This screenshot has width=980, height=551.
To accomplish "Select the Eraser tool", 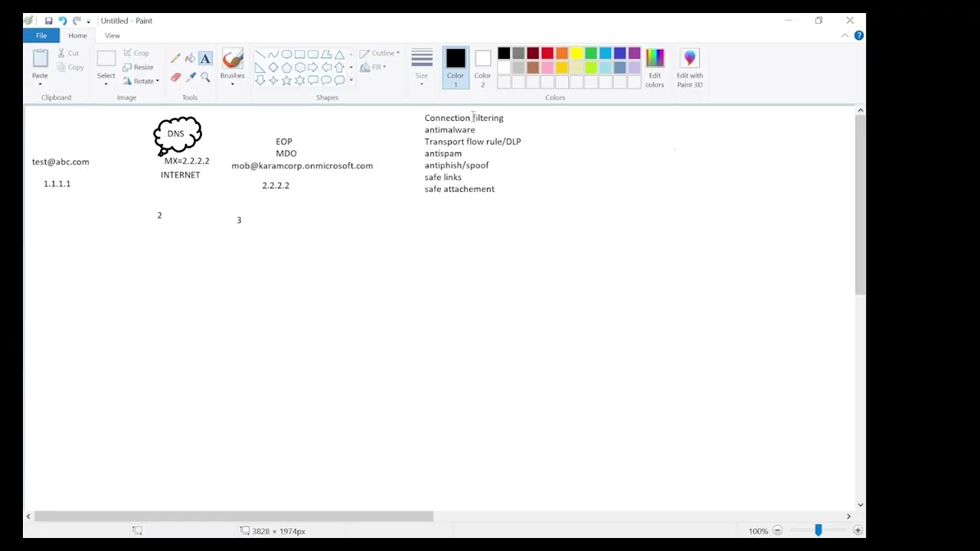I will pyautogui.click(x=175, y=77).
